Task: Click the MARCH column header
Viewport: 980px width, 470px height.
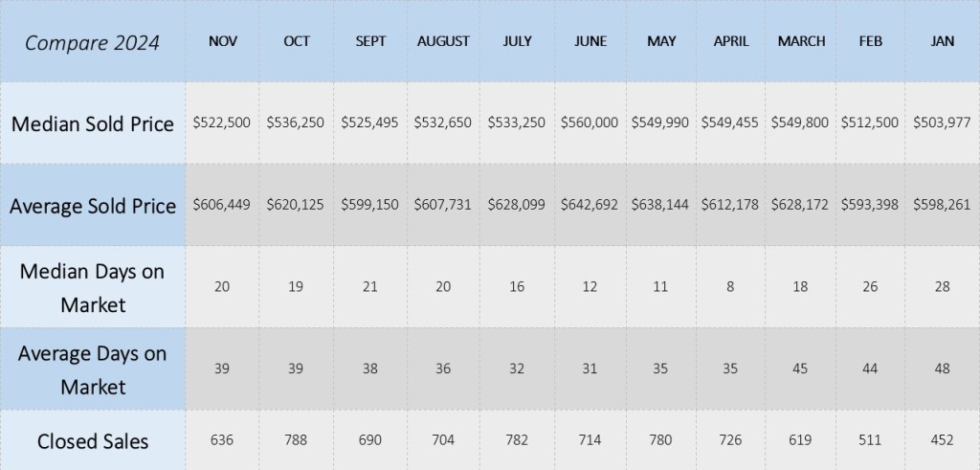Action: pos(800,41)
